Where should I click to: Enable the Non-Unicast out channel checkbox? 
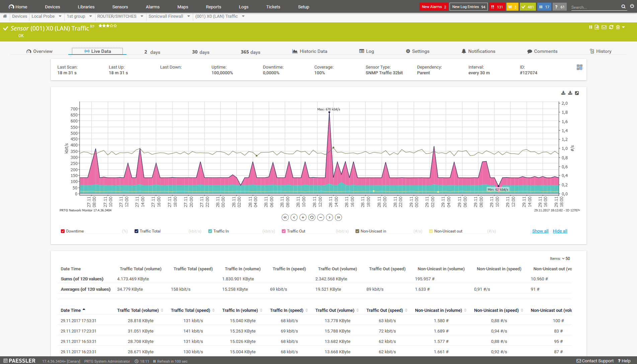click(x=430, y=231)
